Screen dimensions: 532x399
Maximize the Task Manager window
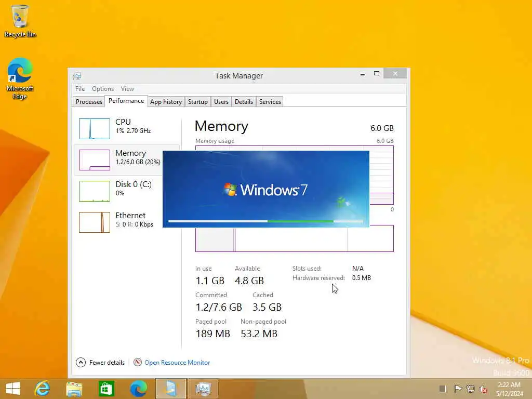click(x=377, y=74)
